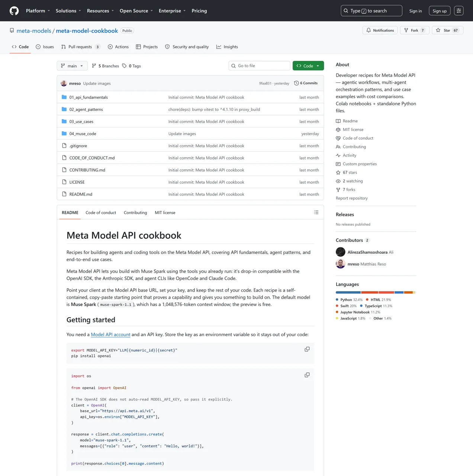The image size is (473, 476).
Task: Click the Notifications bell button
Action: 380,30
